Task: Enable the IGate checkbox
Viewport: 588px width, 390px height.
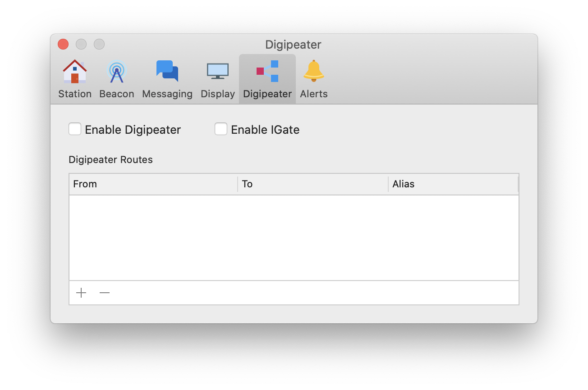Action: click(x=221, y=129)
